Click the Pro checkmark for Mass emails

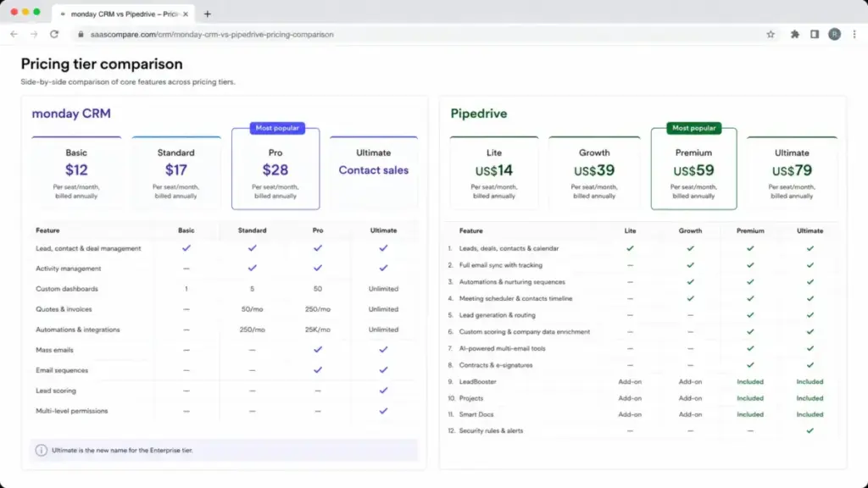point(318,350)
